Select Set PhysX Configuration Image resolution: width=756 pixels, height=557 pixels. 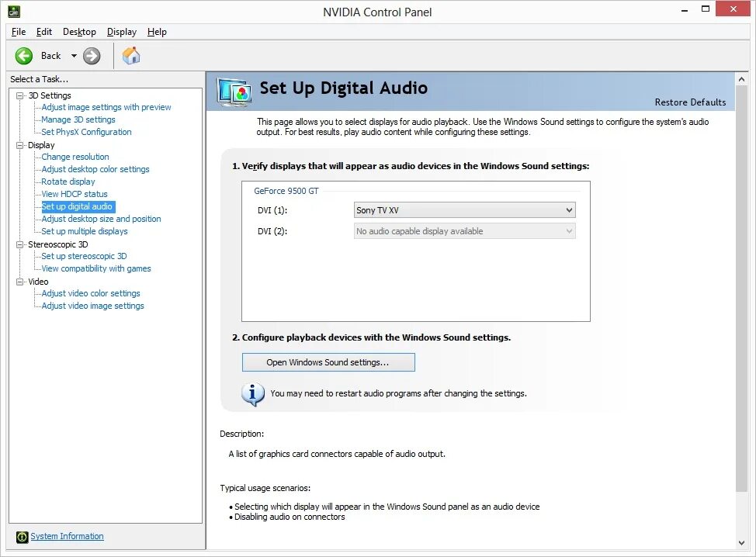(86, 132)
